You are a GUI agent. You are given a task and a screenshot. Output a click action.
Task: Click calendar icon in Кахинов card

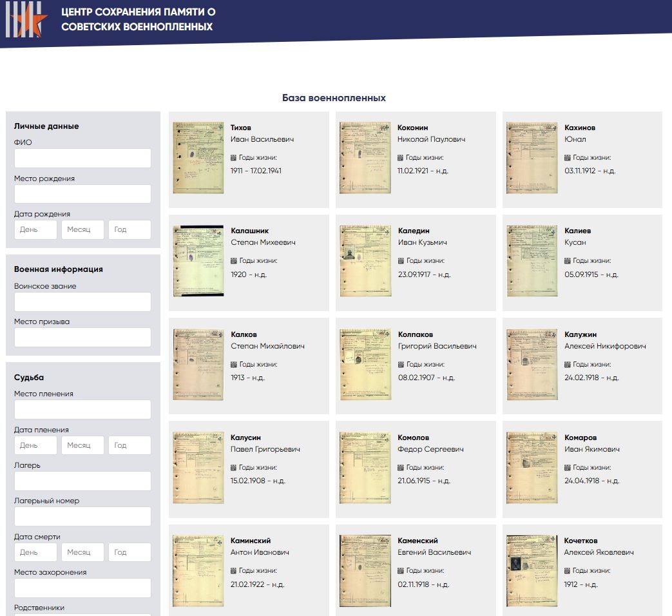pos(568,157)
